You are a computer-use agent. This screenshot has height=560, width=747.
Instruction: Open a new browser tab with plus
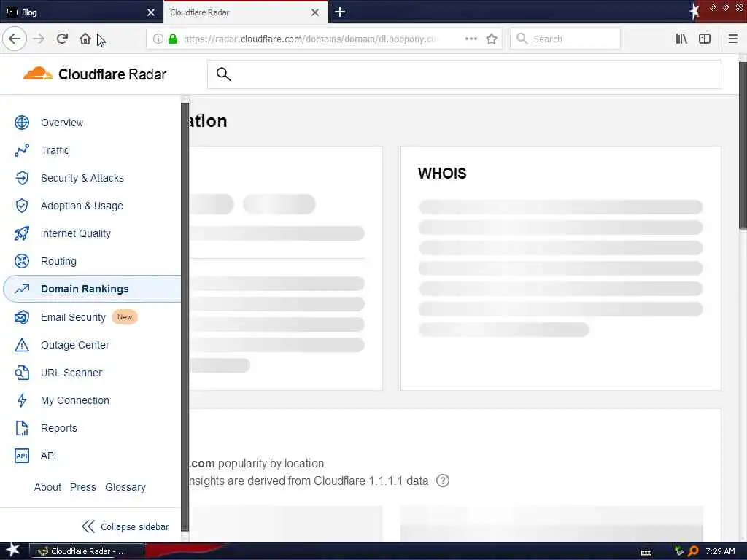tap(340, 12)
